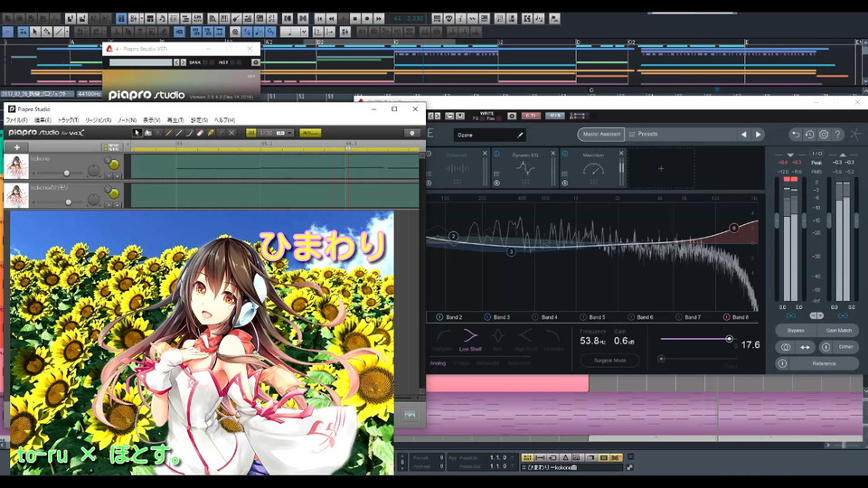The image size is (868, 488).
Task: Open Piapro Studio settings gear button
Action: (x=411, y=133)
